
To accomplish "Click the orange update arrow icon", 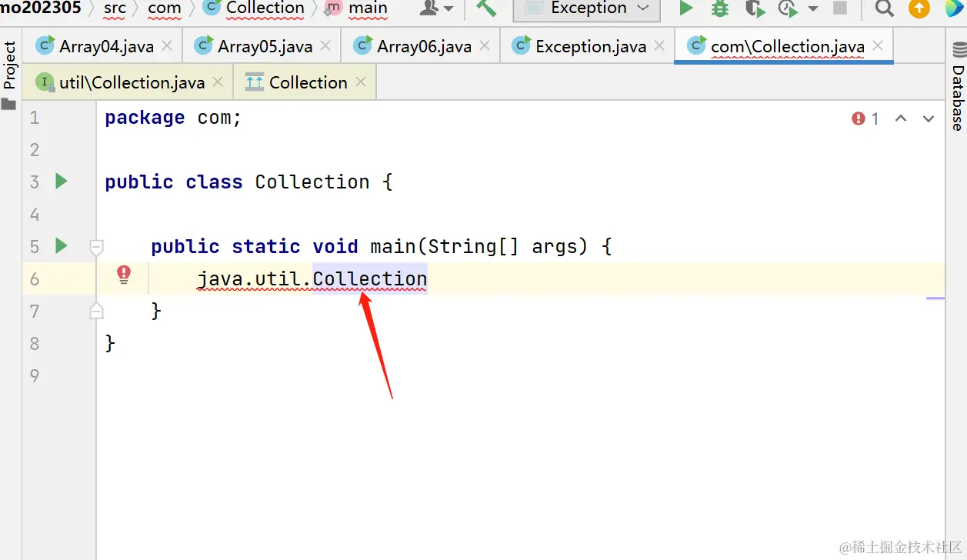I will point(919,8).
